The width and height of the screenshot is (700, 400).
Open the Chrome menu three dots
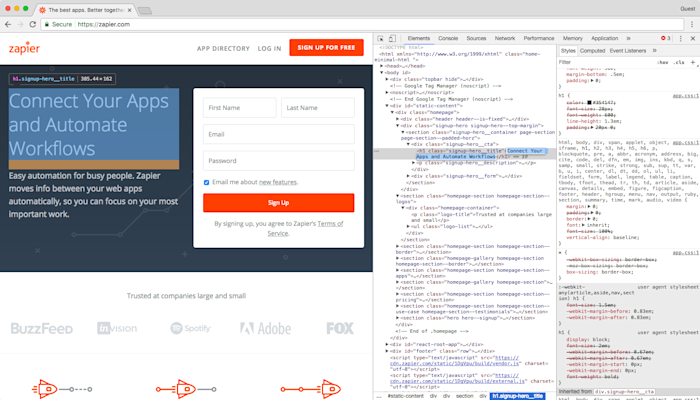pyautogui.click(x=692, y=25)
